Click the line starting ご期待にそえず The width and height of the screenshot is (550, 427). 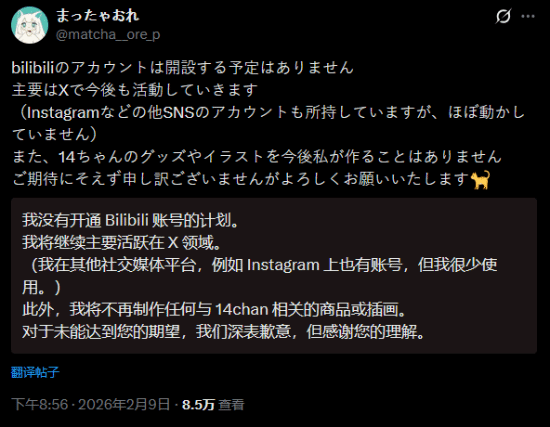(x=250, y=180)
